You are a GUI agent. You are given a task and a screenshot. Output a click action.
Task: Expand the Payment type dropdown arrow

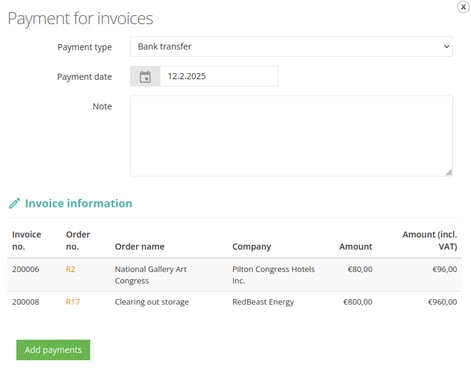[x=446, y=47]
